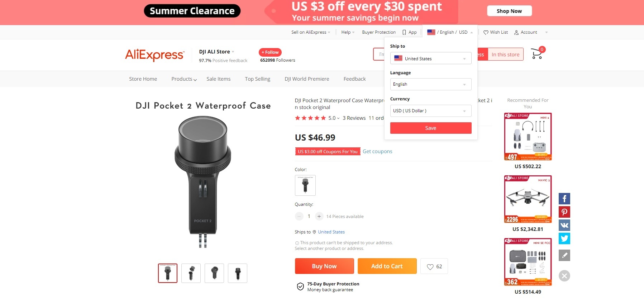Select the black waterproof case color option
Viewport: 644px width, 303px height.
point(305,185)
